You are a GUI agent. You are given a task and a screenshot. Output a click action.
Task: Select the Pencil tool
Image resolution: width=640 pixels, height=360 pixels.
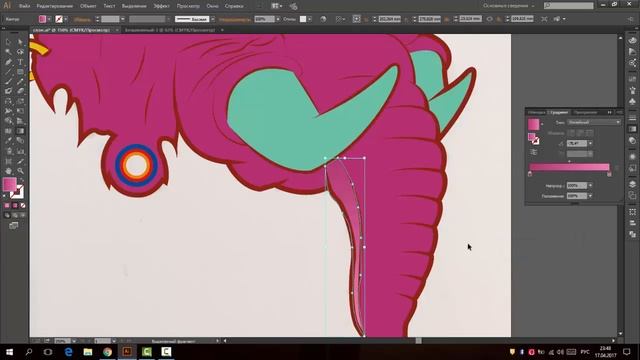pyautogui.click(x=20, y=82)
